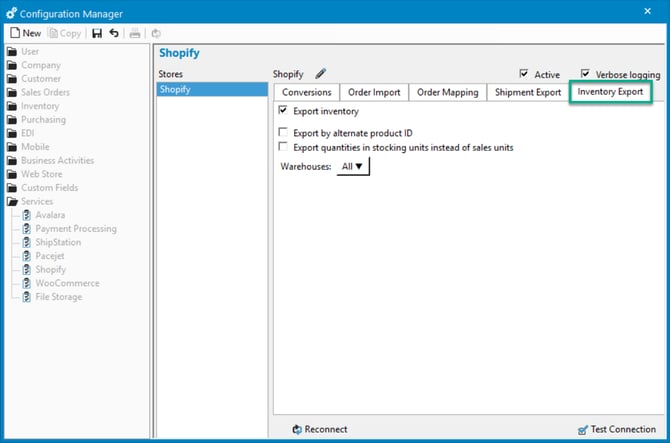Toggle the Active checkbox
Viewport: 670px width, 443px height.
click(x=524, y=74)
